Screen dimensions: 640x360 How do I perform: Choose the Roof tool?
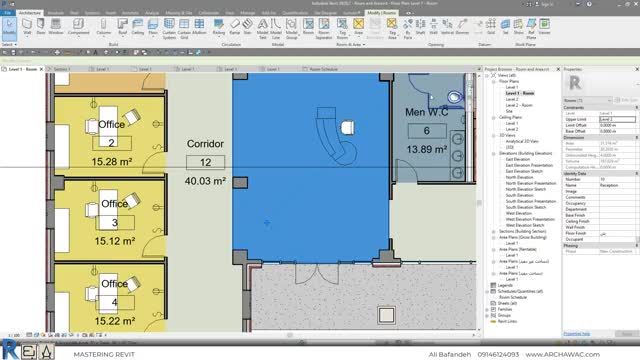(122, 27)
